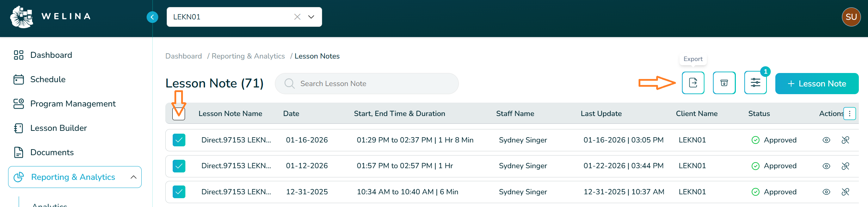Open column options three-dot icon
Screen dimensions: 868x207
pos(850,114)
